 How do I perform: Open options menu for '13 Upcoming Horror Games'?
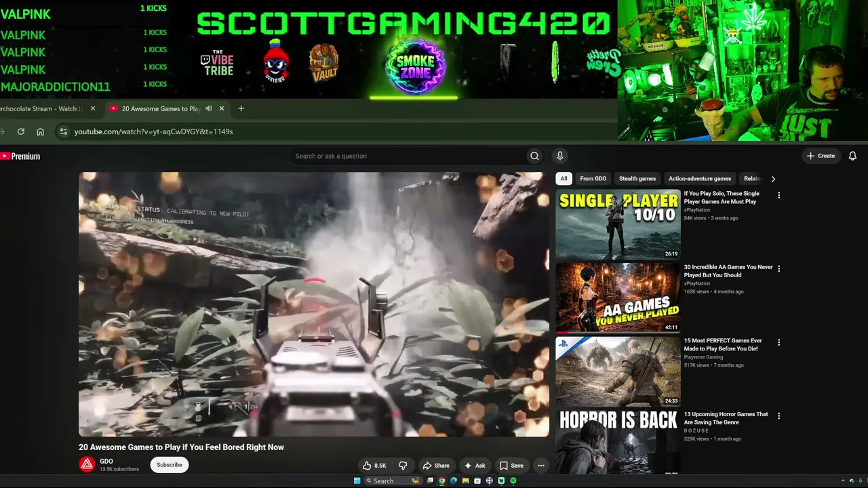(x=778, y=415)
